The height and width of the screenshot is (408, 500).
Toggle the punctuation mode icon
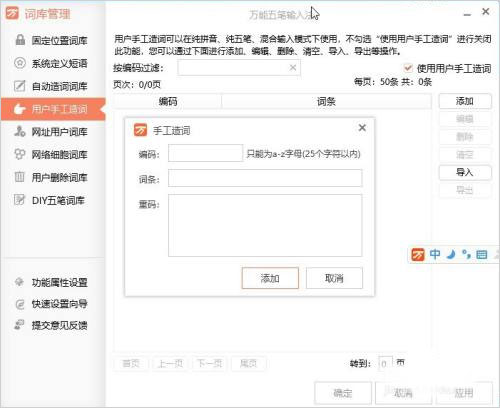tap(466, 255)
